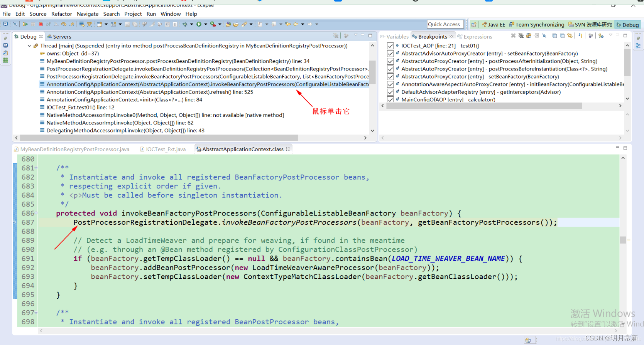
Task: Click Skip All Breakpoints in Breakpoints view
Action: [544, 35]
